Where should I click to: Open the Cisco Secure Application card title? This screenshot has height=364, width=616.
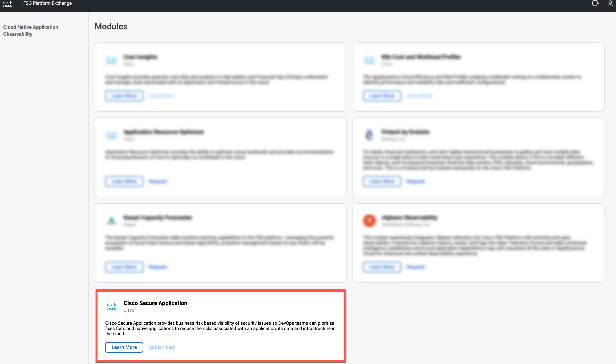pyautogui.click(x=155, y=303)
